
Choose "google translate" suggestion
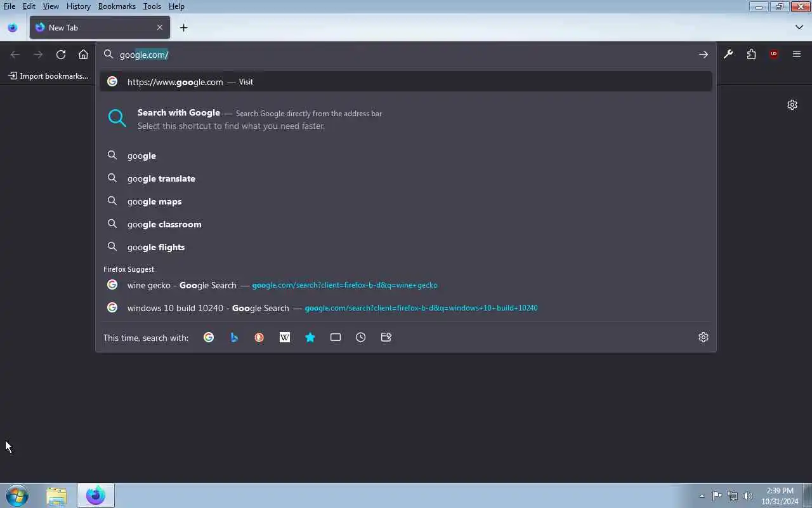coord(406,178)
